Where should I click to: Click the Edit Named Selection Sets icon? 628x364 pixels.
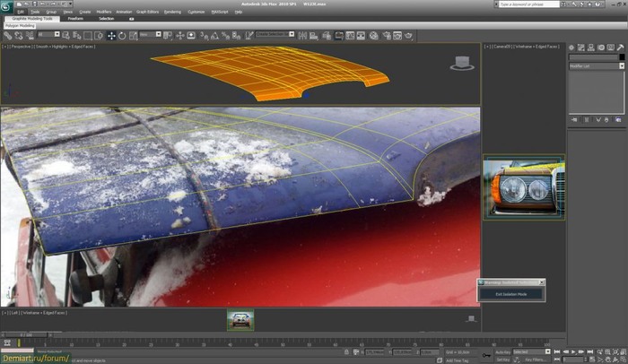click(x=249, y=36)
